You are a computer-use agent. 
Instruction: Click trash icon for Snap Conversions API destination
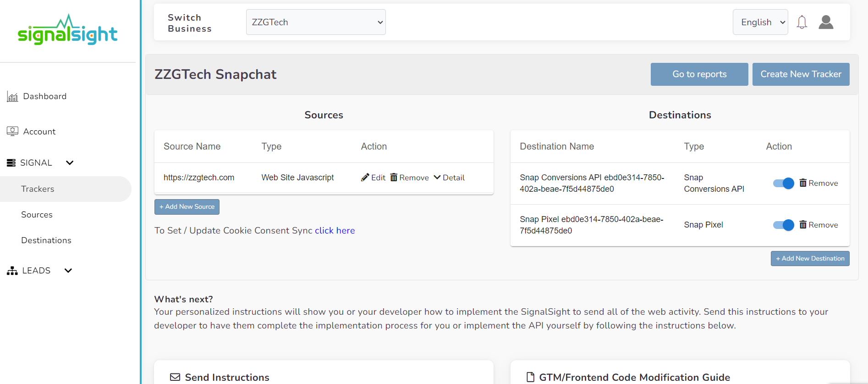(803, 183)
